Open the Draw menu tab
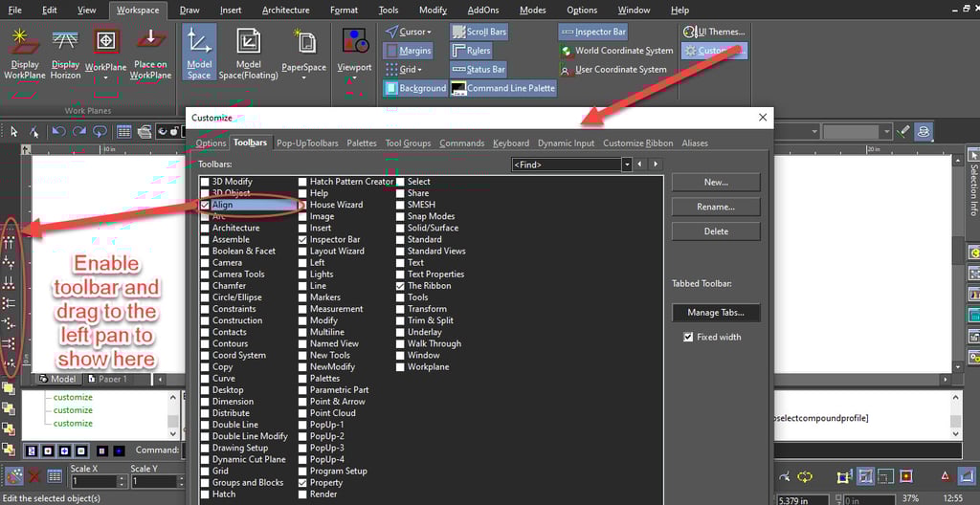980x505 pixels. pos(189,10)
